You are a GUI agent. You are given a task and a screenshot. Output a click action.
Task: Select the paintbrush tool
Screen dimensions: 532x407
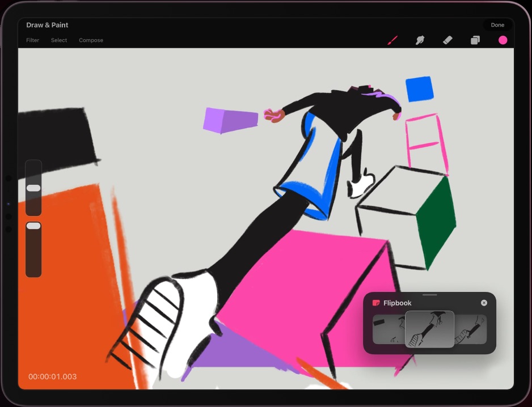(392, 40)
